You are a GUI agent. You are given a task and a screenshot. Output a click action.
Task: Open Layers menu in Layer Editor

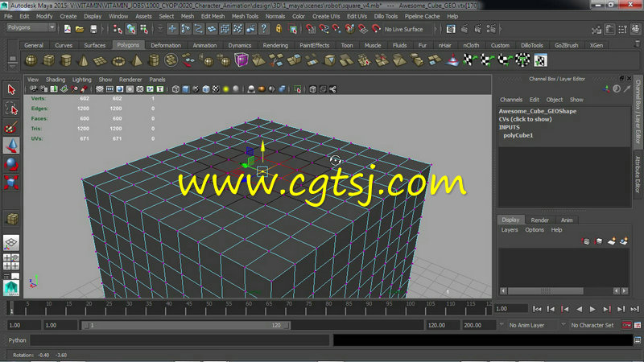[510, 230]
